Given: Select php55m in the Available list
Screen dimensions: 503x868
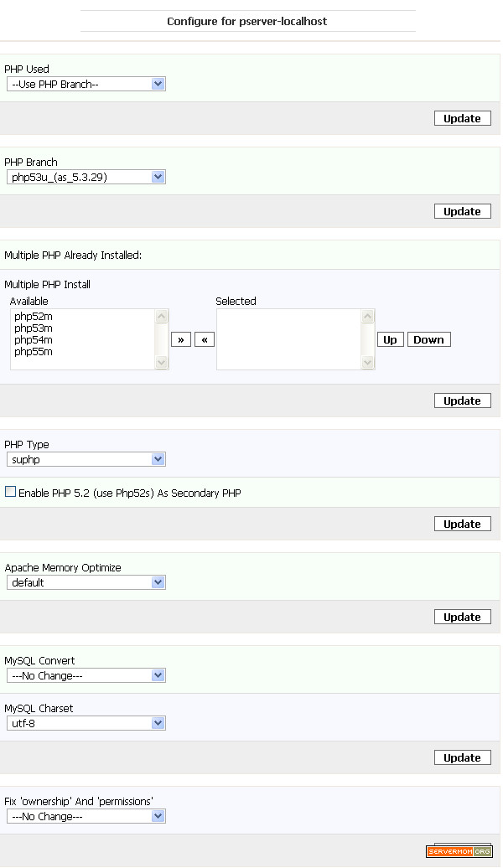Looking at the screenshot, I should point(34,352).
